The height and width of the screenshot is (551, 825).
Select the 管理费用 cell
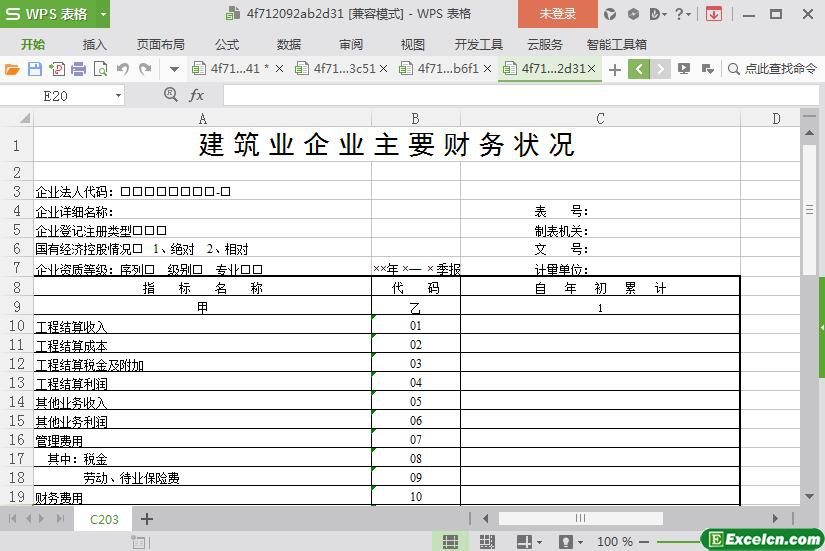pyautogui.click(x=203, y=439)
